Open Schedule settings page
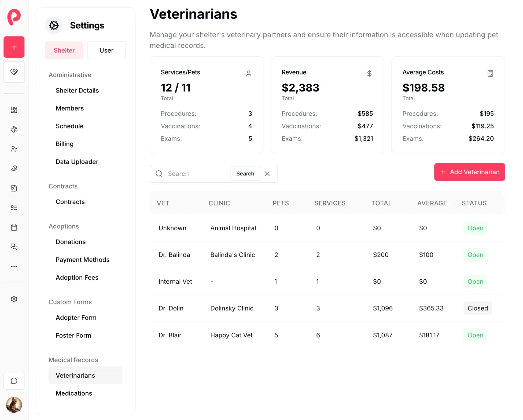This screenshot has height=420, width=523. (69, 126)
